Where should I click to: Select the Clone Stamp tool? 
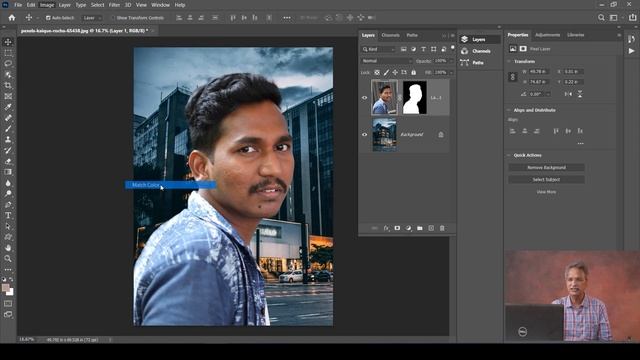(x=8, y=140)
